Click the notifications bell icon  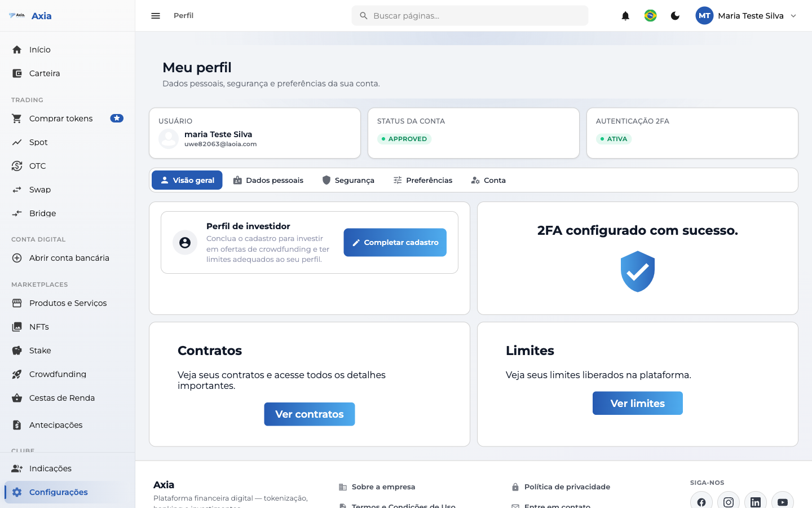pos(625,16)
